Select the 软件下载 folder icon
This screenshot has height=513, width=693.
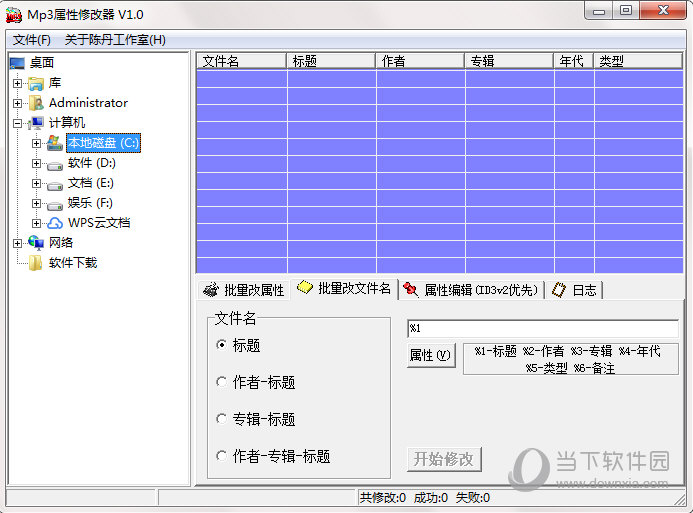coord(36,263)
